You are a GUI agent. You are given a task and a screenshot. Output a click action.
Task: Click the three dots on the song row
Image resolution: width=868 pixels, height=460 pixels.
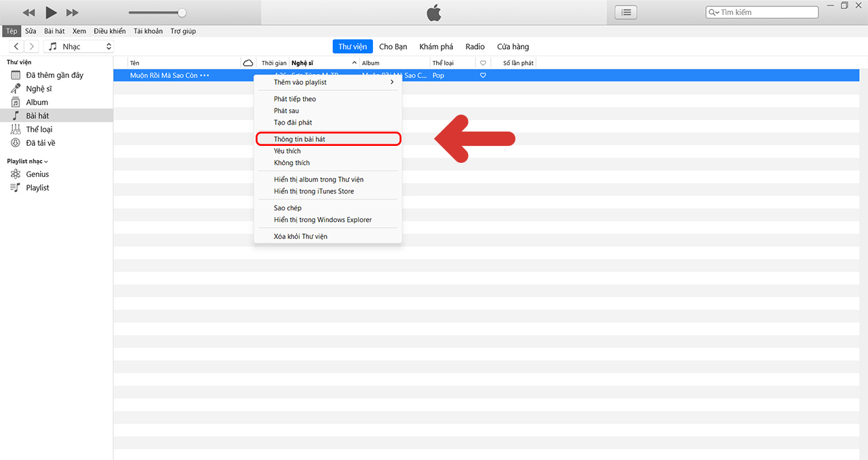(x=205, y=75)
